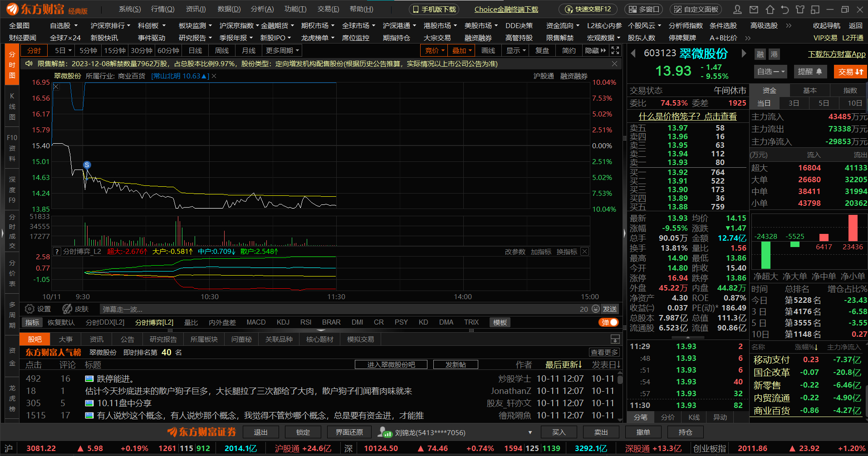Close the 分时博弈 indicator panel
The width and height of the screenshot is (868, 456).
[x=584, y=252]
